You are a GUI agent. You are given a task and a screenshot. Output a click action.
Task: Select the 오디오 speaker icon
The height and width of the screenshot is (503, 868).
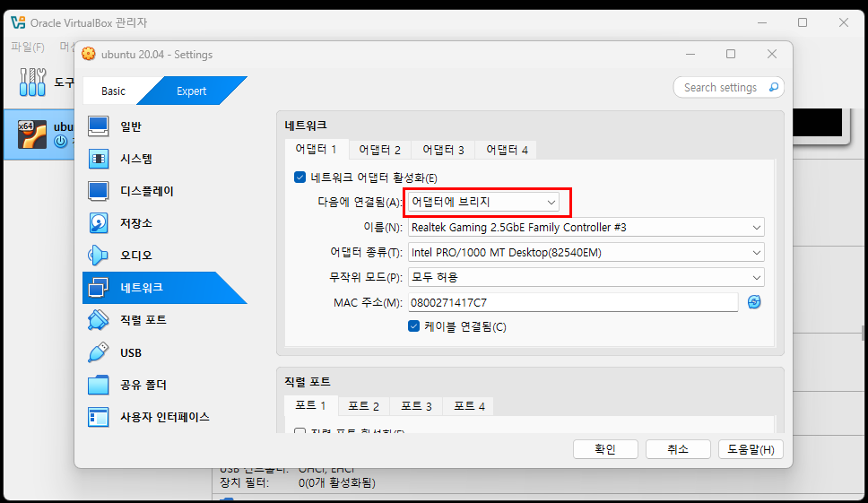98,256
